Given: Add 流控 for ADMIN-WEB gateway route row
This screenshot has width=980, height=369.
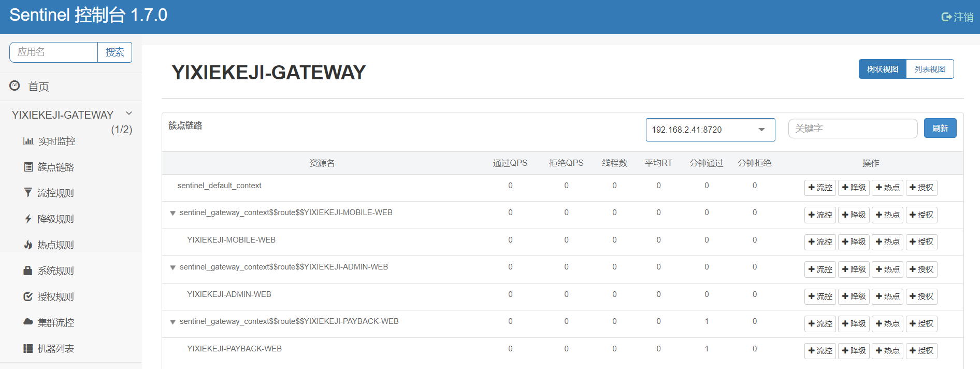Looking at the screenshot, I should click(820, 269).
